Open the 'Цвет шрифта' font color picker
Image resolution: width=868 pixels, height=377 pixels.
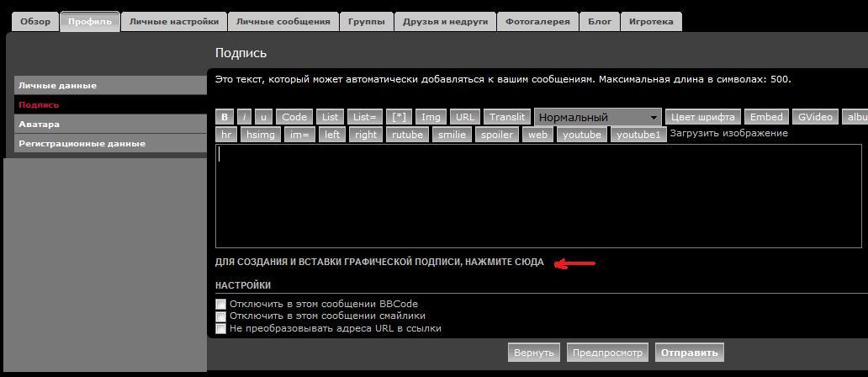(702, 117)
